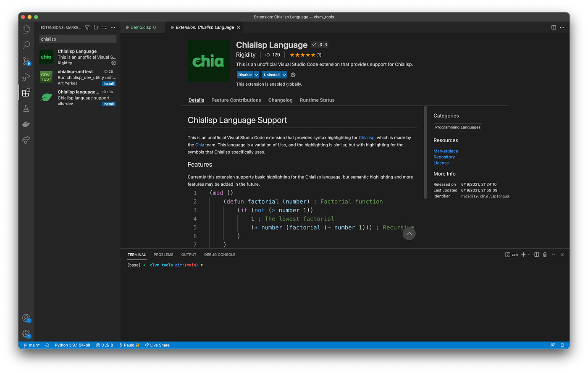Install the clls-dev Chialisp language extension
The width and height of the screenshot is (588, 373).
click(x=109, y=104)
